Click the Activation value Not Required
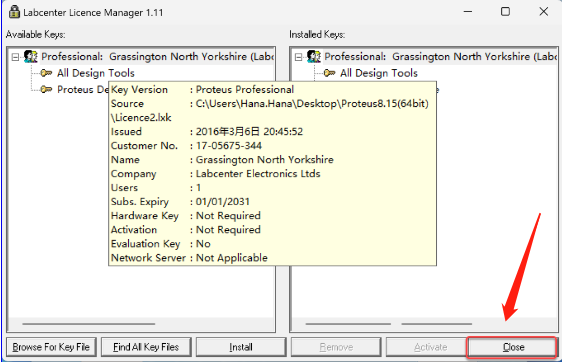562x362 pixels. 228,229
